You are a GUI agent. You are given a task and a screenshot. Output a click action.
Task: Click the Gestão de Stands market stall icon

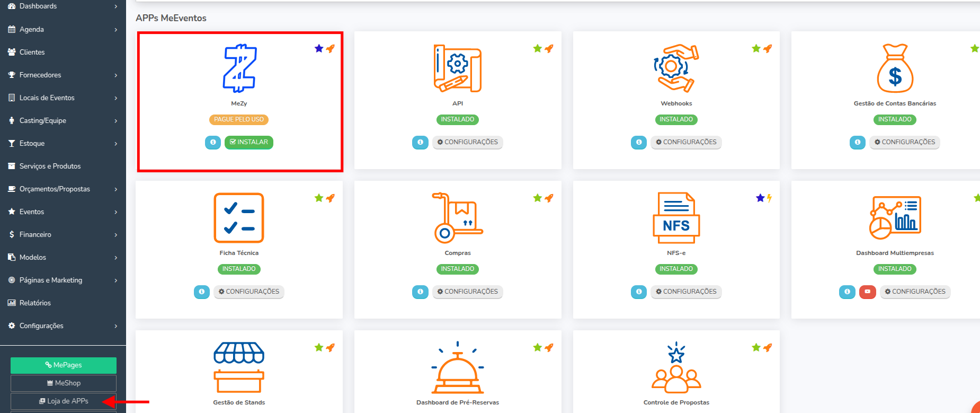pyautogui.click(x=239, y=367)
